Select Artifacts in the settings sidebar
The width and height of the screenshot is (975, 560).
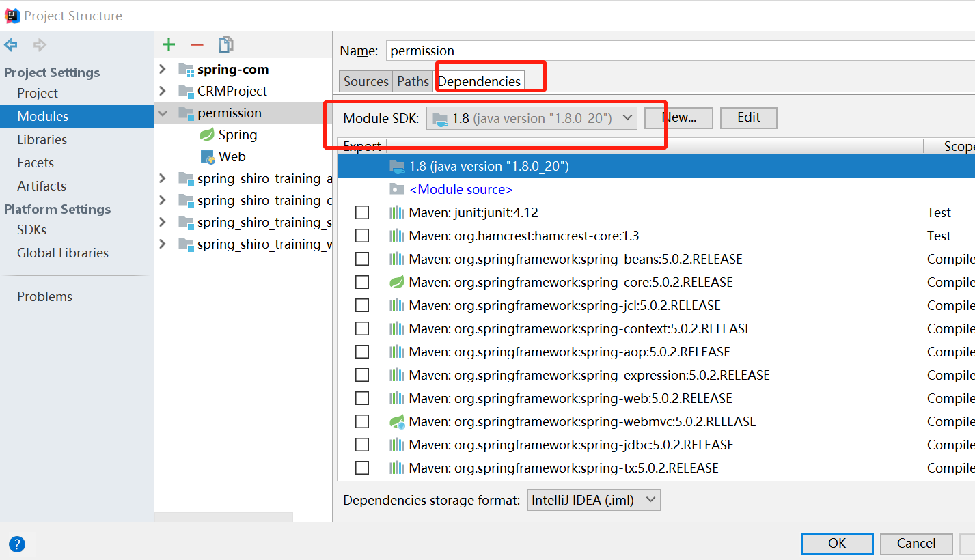click(42, 186)
